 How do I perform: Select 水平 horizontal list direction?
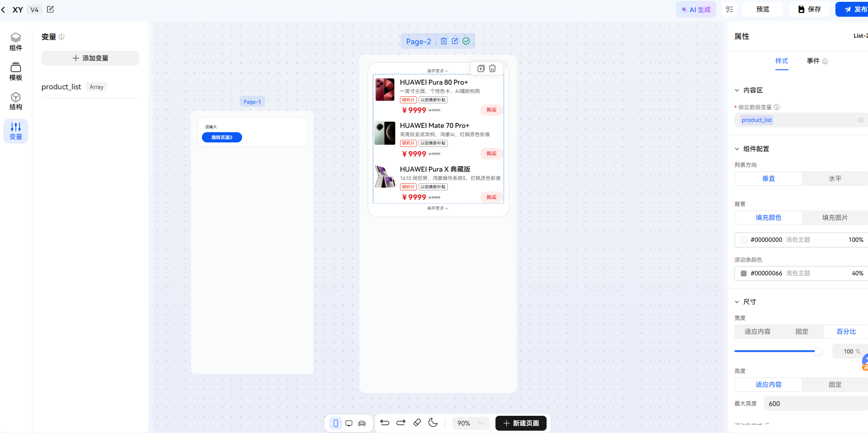835,179
